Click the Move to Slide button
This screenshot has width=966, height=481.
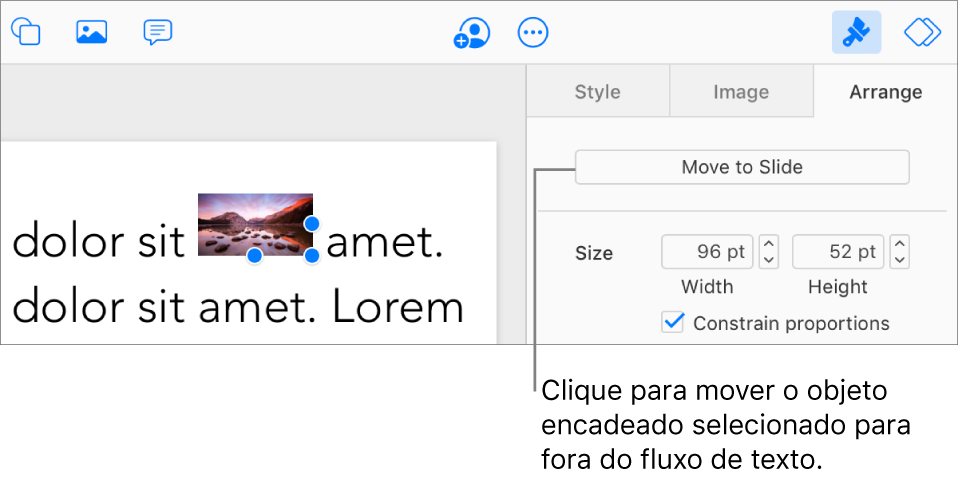pos(742,167)
